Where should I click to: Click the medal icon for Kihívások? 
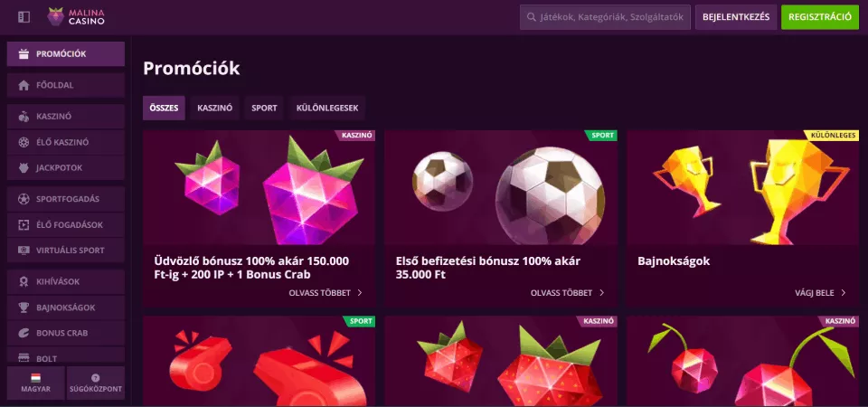click(24, 281)
